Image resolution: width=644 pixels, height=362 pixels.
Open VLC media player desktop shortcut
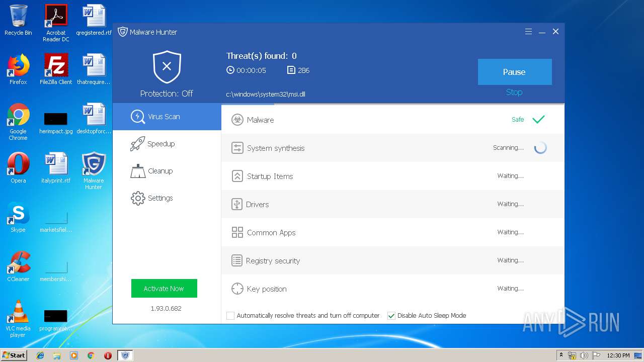coord(18,319)
